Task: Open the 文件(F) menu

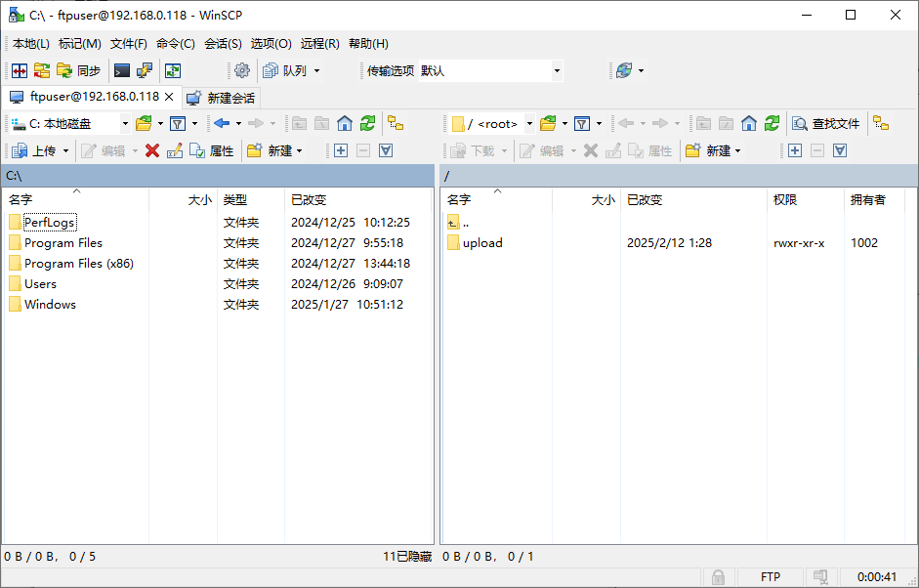Action: point(128,44)
